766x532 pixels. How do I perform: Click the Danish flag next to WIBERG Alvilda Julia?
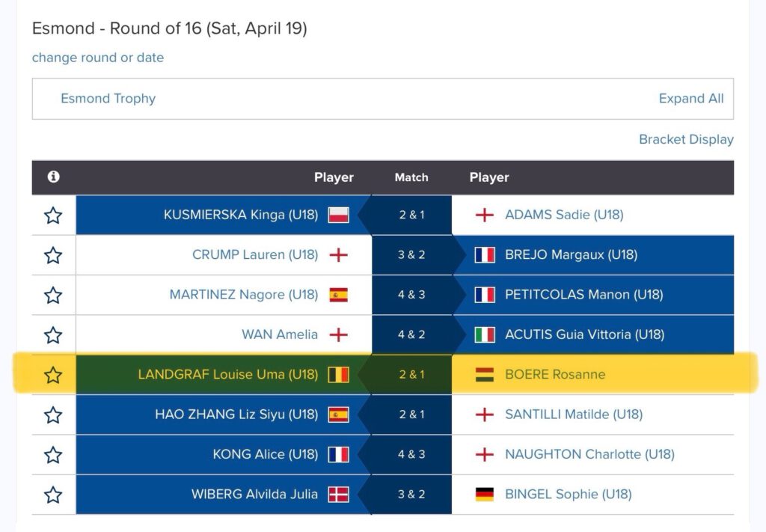[x=339, y=495]
